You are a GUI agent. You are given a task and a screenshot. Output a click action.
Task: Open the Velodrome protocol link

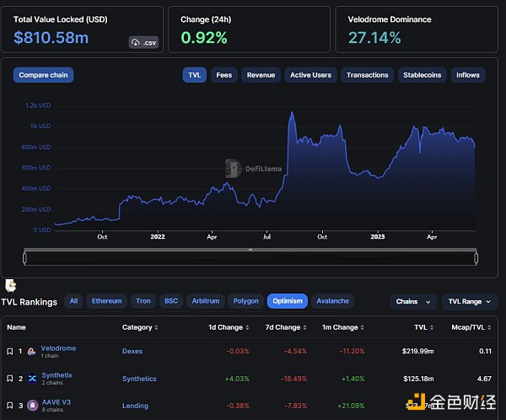point(58,347)
